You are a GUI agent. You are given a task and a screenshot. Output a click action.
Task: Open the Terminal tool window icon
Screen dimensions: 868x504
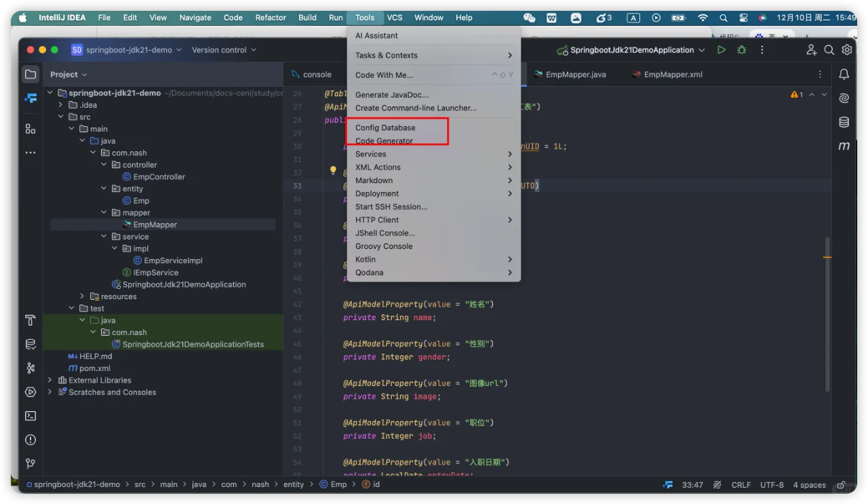pos(31,416)
